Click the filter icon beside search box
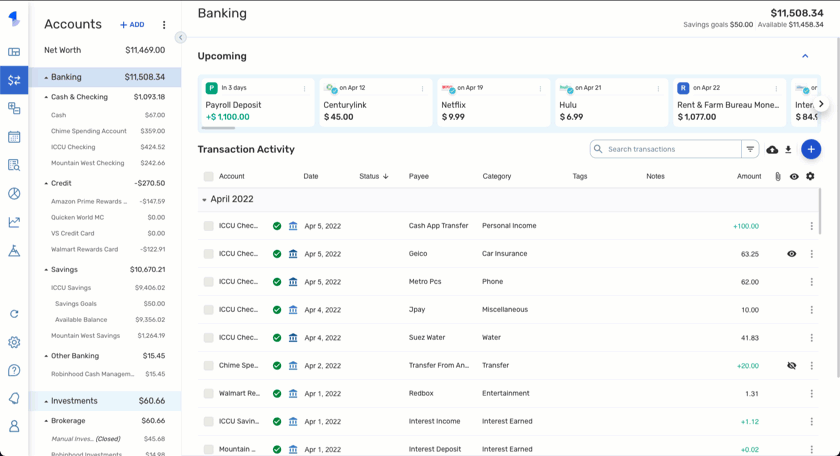840x456 pixels. click(x=750, y=149)
